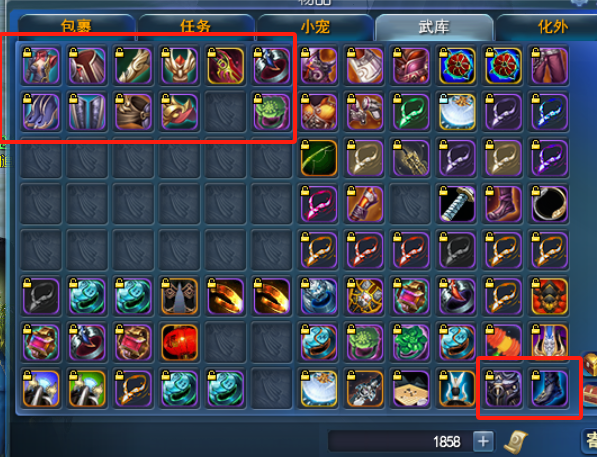Select the 小宠 tab

point(315,27)
